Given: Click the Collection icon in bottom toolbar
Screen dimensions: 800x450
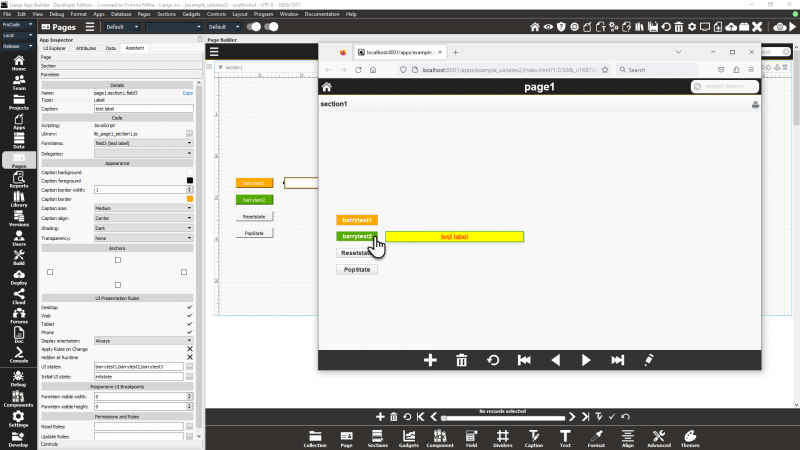Looking at the screenshot, I should (x=315, y=439).
